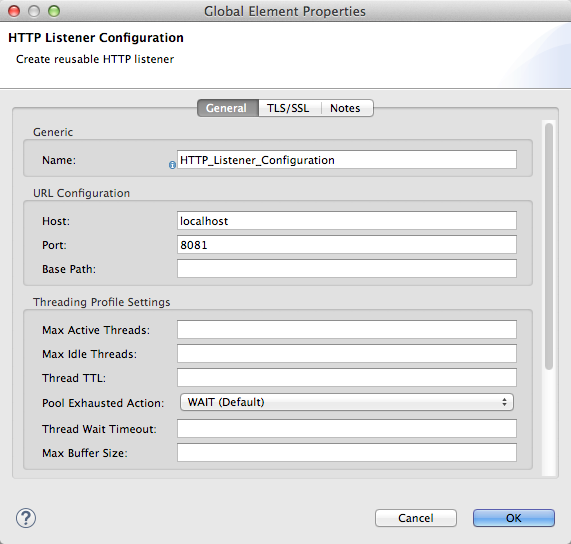The image size is (571, 544).
Task: Click the Host field containing localhost
Action: (347, 221)
